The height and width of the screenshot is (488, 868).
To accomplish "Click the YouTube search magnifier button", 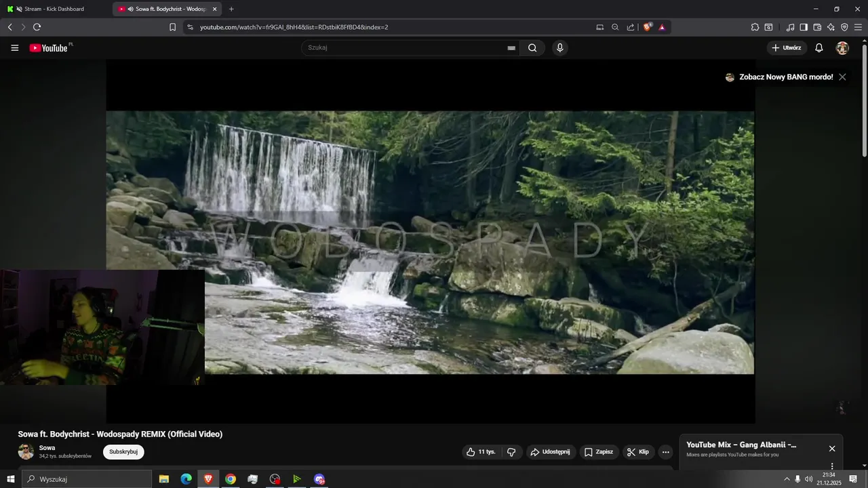I will tap(532, 48).
